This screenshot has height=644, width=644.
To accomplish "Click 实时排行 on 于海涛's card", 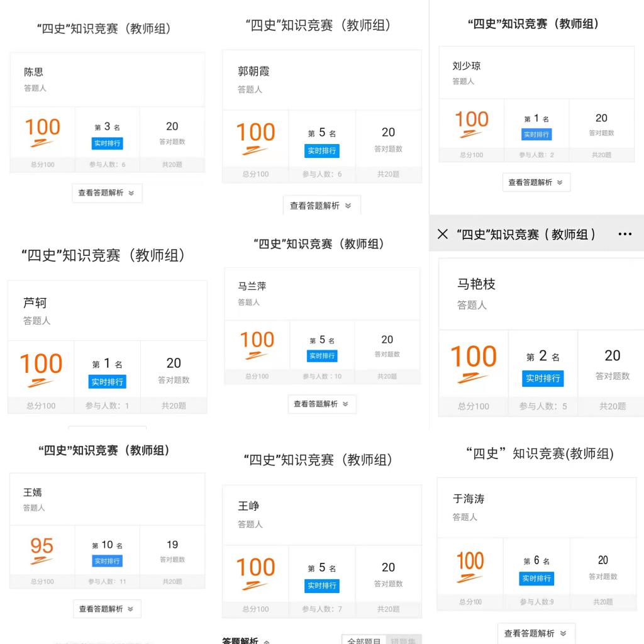I will click(536, 579).
